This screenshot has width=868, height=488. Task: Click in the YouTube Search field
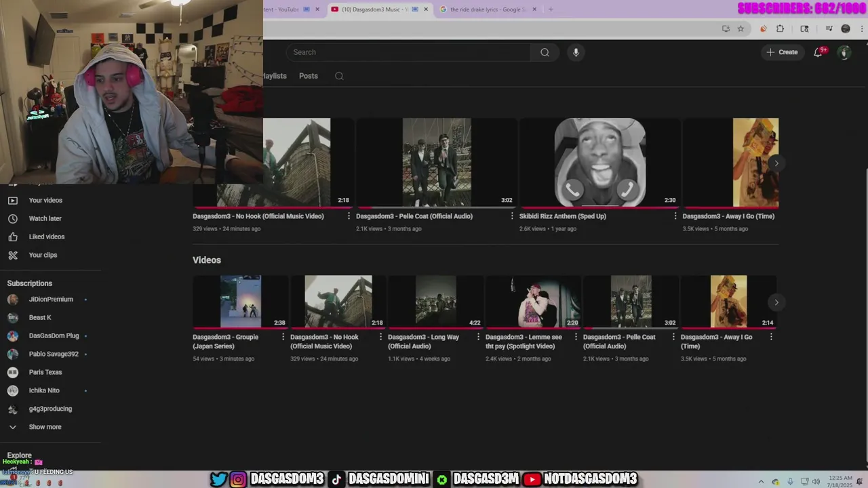(409, 52)
